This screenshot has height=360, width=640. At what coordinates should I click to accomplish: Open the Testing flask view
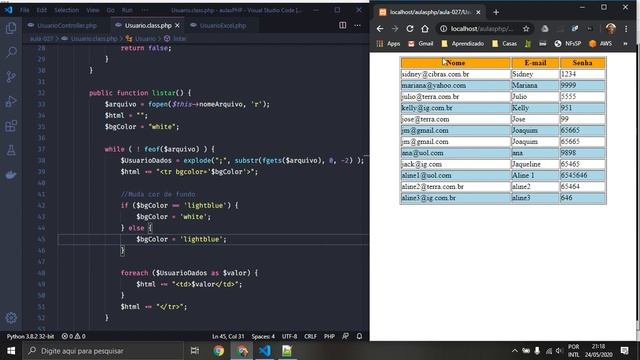click(11, 150)
